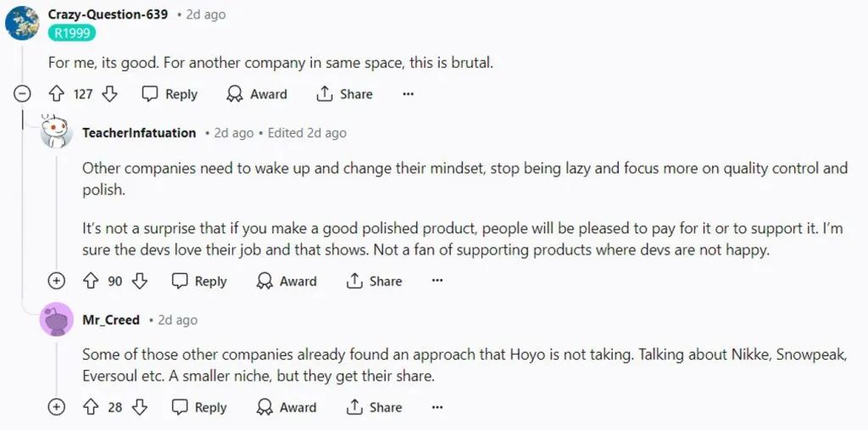The height and width of the screenshot is (430, 868).
Task: Reply to Crazy-Question-639's comment
Action: point(170,94)
